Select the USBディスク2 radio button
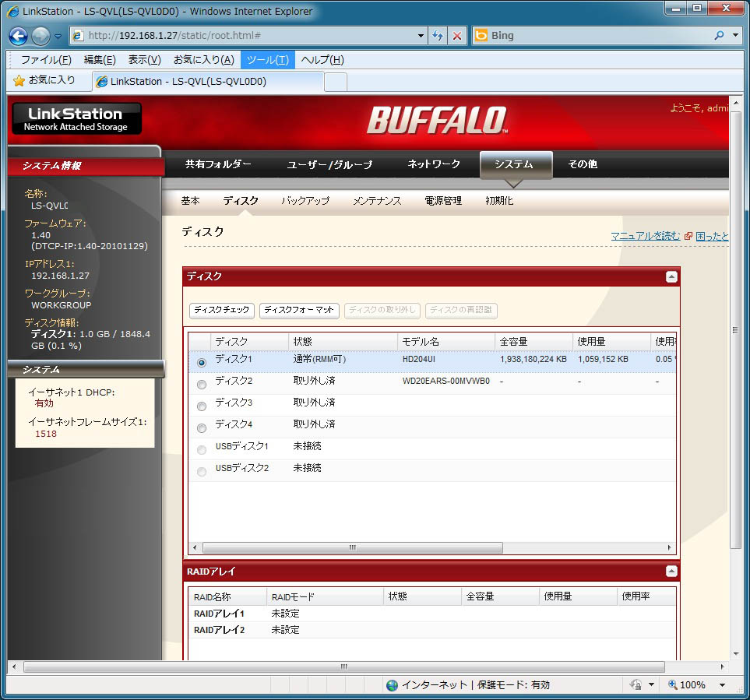The width and height of the screenshot is (750, 700). click(202, 471)
